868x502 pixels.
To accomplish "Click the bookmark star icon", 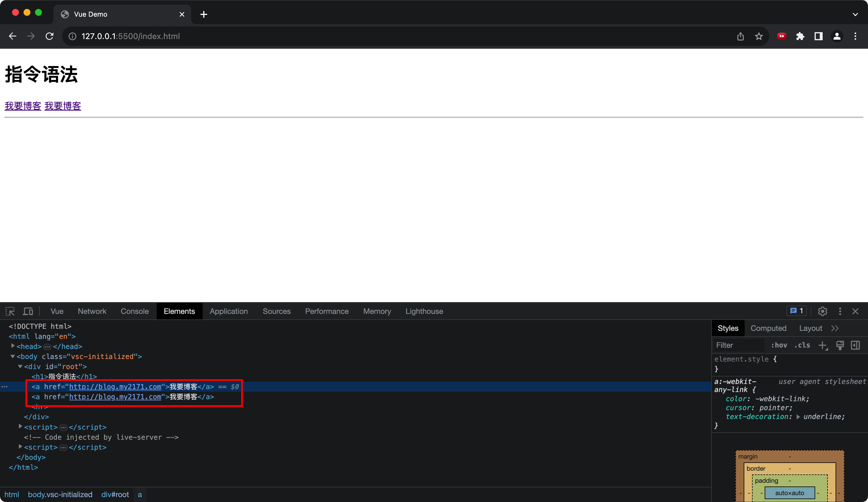I will point(758,36).
